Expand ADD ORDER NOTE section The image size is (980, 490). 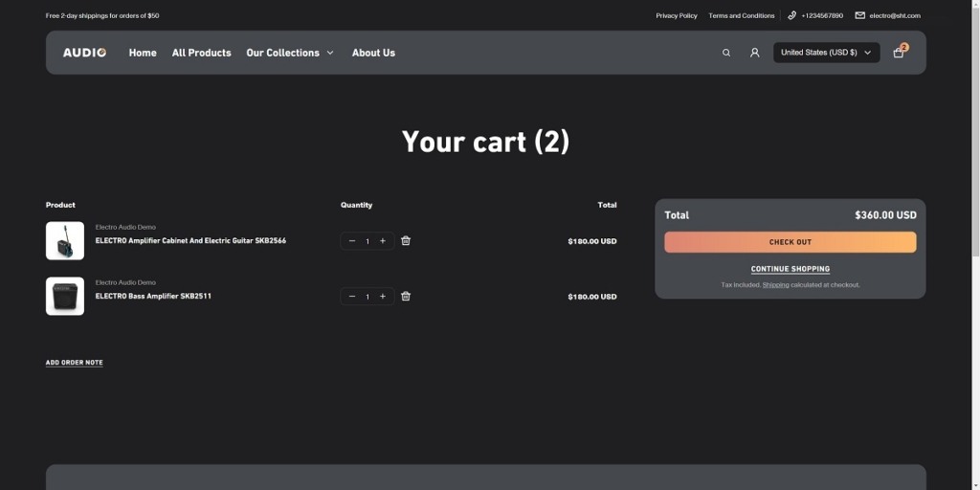point(74,363)
